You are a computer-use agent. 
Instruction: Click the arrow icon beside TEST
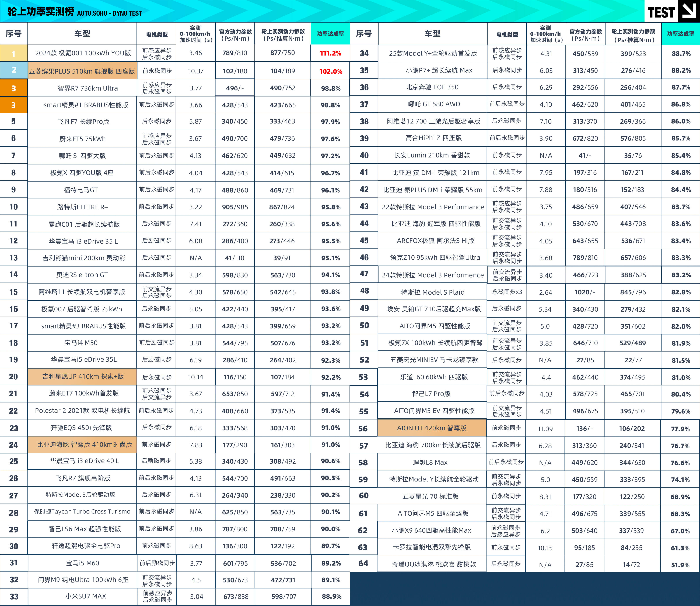click(x=689, y=11)
